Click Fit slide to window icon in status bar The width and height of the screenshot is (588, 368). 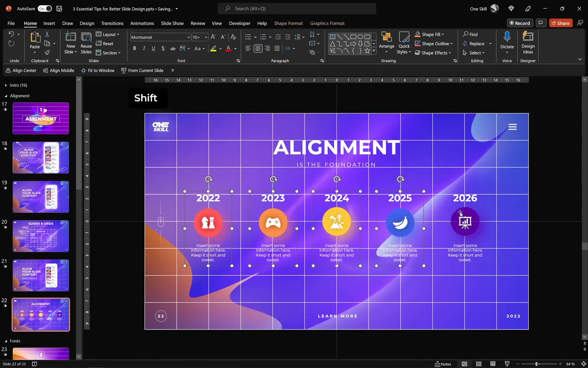click(583, 364)
